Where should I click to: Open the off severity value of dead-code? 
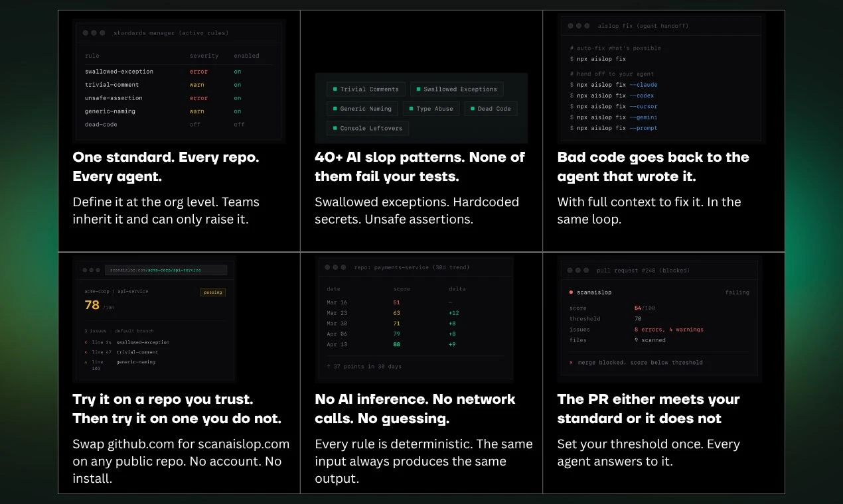(195, 124)
